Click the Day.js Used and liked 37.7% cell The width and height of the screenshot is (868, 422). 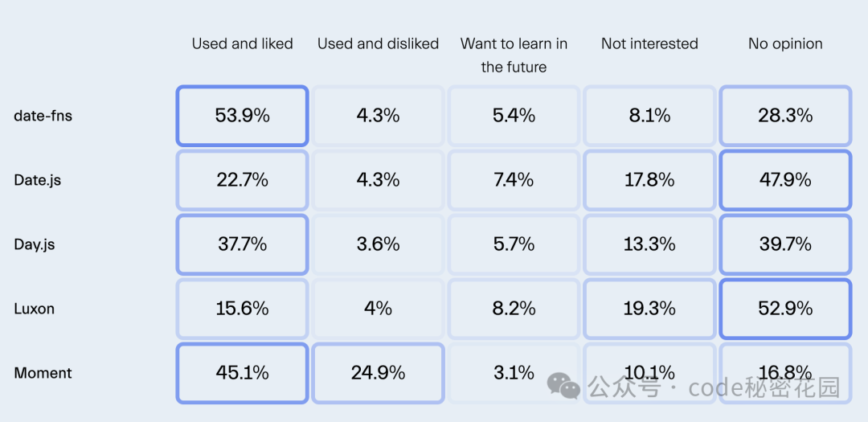pyautogui.click(x=242, y=244)
